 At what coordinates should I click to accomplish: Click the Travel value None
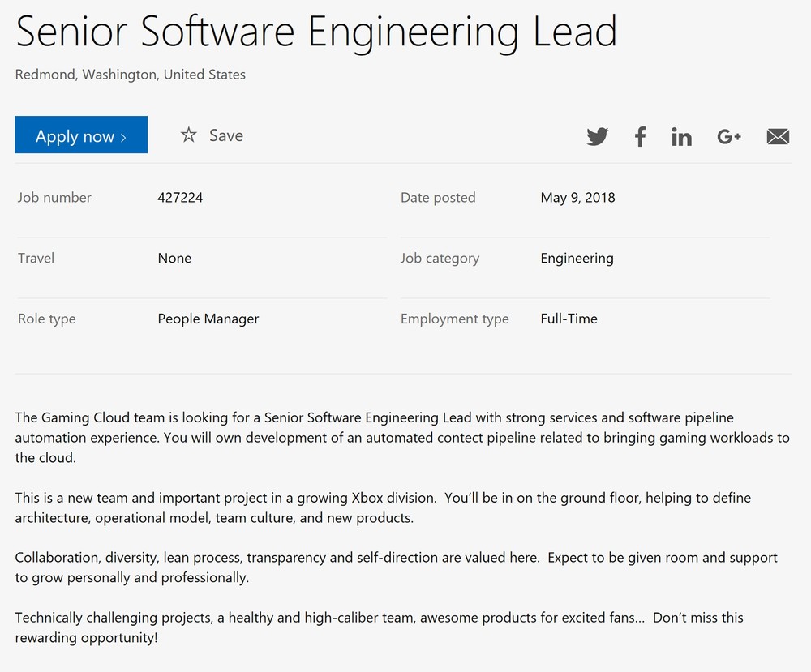tap(174, 258)
